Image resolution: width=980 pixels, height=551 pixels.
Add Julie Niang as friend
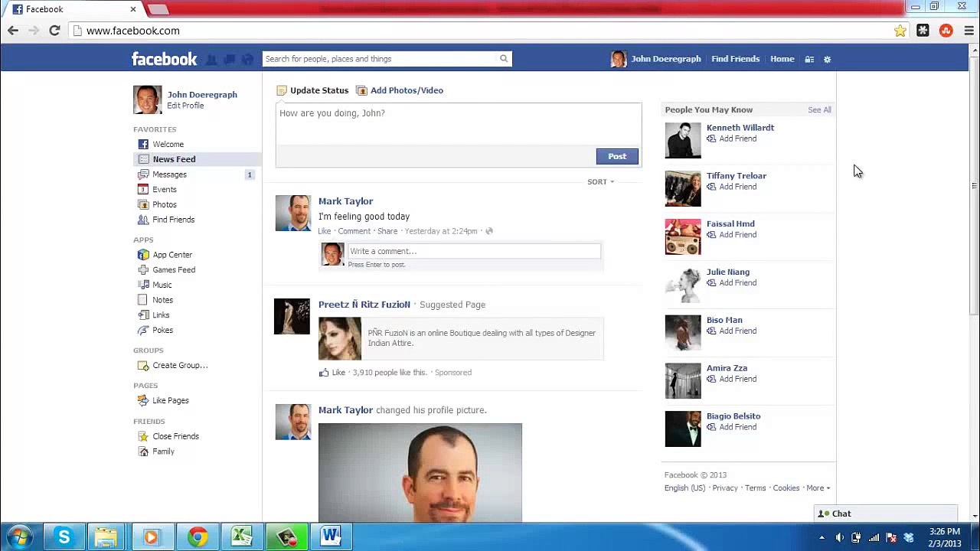pos(731,282)
